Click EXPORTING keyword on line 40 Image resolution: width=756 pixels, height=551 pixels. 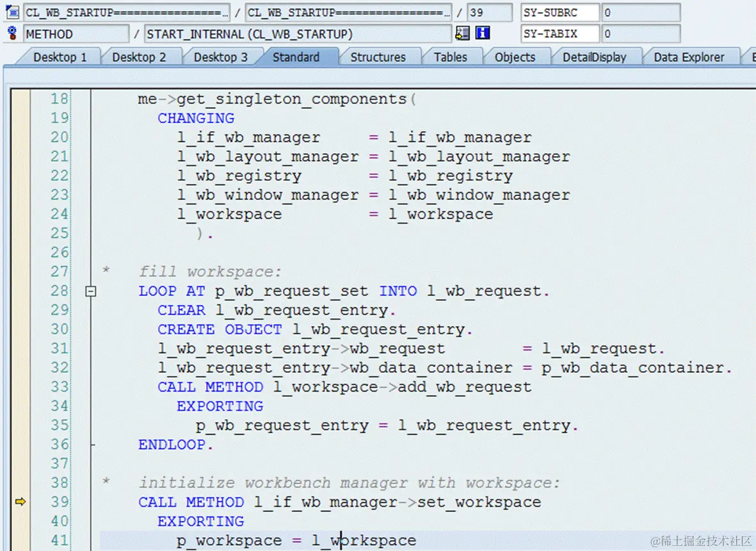coord(200,522)
